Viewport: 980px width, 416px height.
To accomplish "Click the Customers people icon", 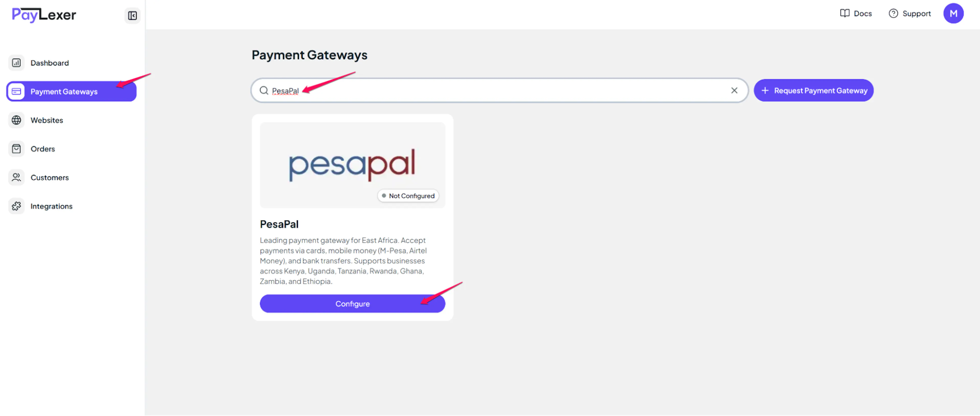I will coord(16,177).
